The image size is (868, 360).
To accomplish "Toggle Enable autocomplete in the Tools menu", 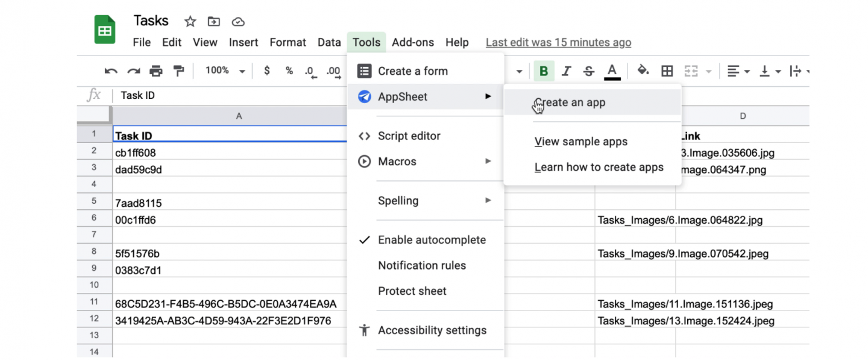I will 432,239.
